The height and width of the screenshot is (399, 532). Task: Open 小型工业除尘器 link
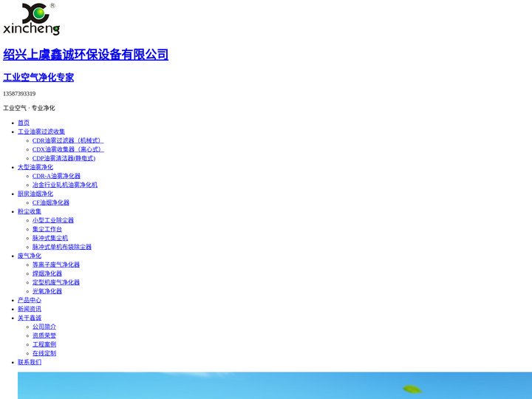[53, 220]
